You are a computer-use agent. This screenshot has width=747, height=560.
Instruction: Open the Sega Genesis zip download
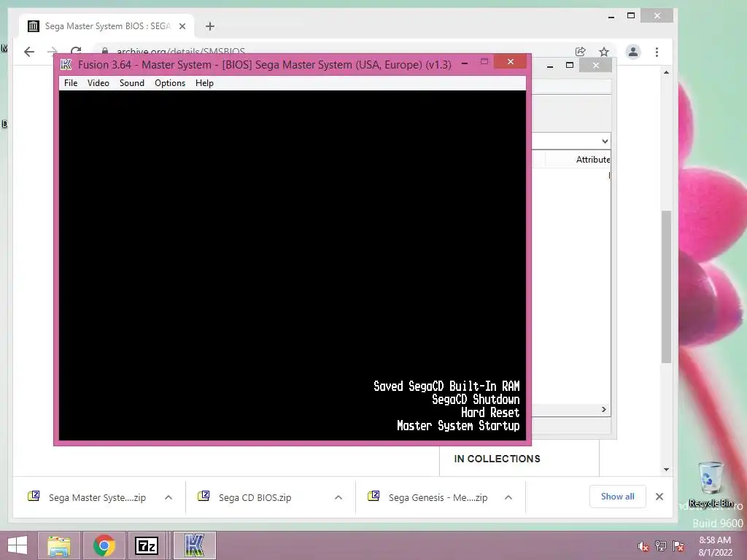pyautogui.click(x=438, y=497)
